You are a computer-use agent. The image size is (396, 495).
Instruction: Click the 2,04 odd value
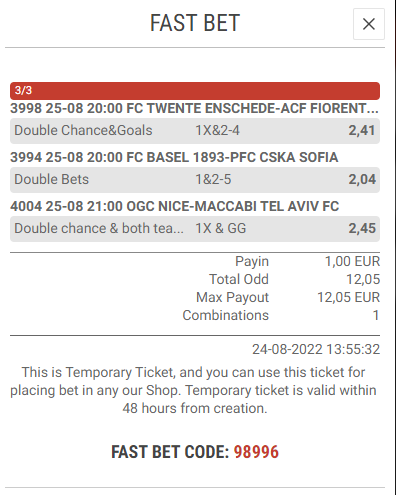coord(362,179)
